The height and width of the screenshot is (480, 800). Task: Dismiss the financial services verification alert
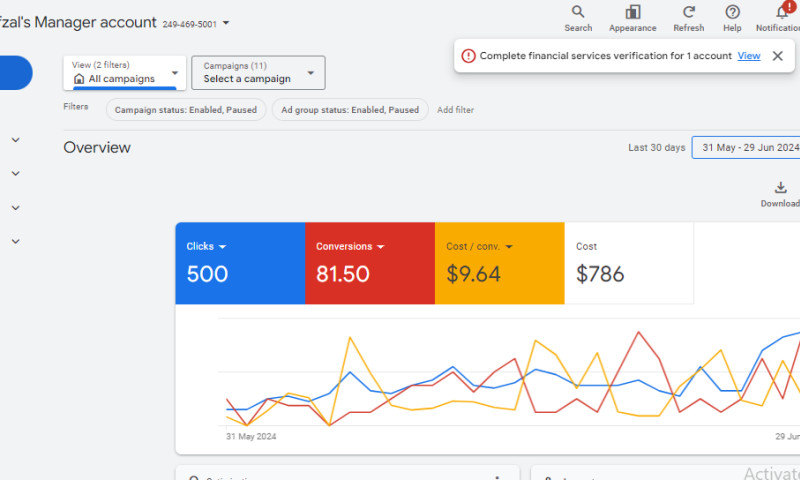point(777,56)
